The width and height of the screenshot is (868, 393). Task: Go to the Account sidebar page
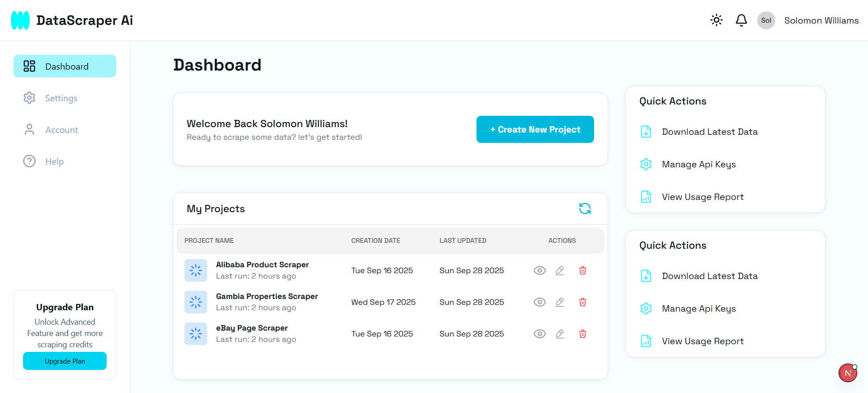61,130
